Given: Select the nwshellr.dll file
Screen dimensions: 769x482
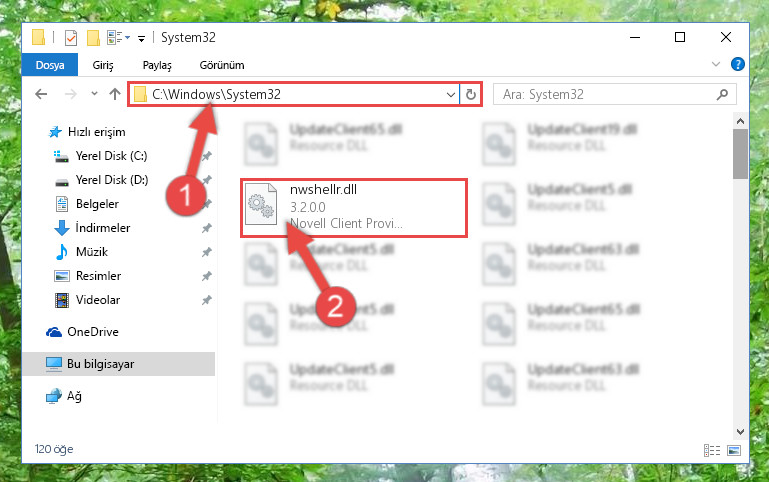Looking at the screenshot, I should pos(354,208).
